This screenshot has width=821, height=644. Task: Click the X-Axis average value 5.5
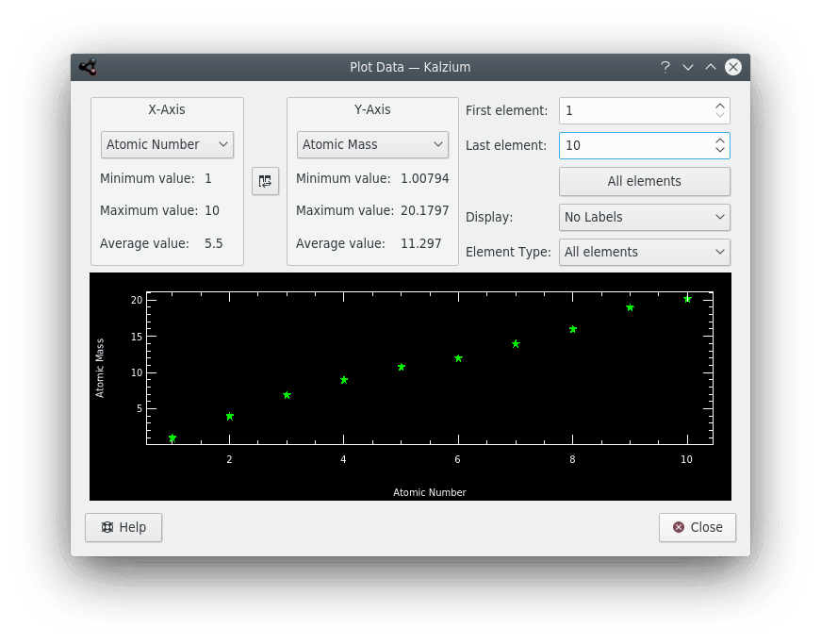point(214,243)
